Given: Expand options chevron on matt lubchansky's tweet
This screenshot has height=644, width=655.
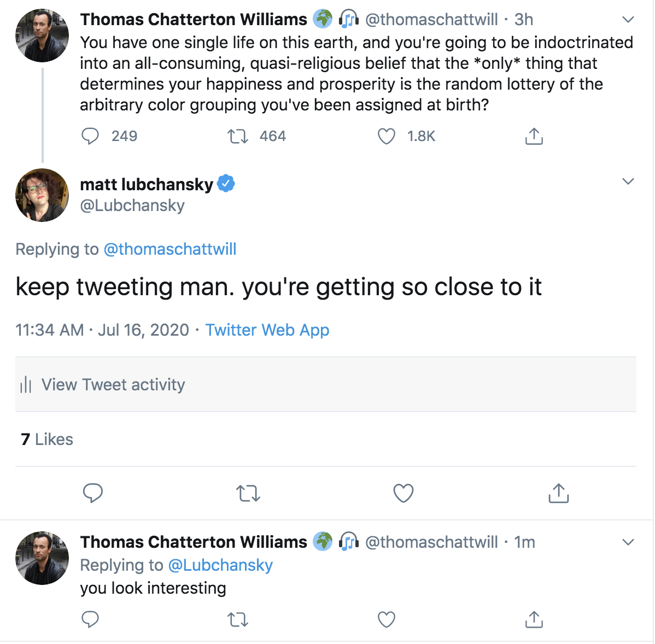Looking at the screenshot, I should click(x=628, y=182).
